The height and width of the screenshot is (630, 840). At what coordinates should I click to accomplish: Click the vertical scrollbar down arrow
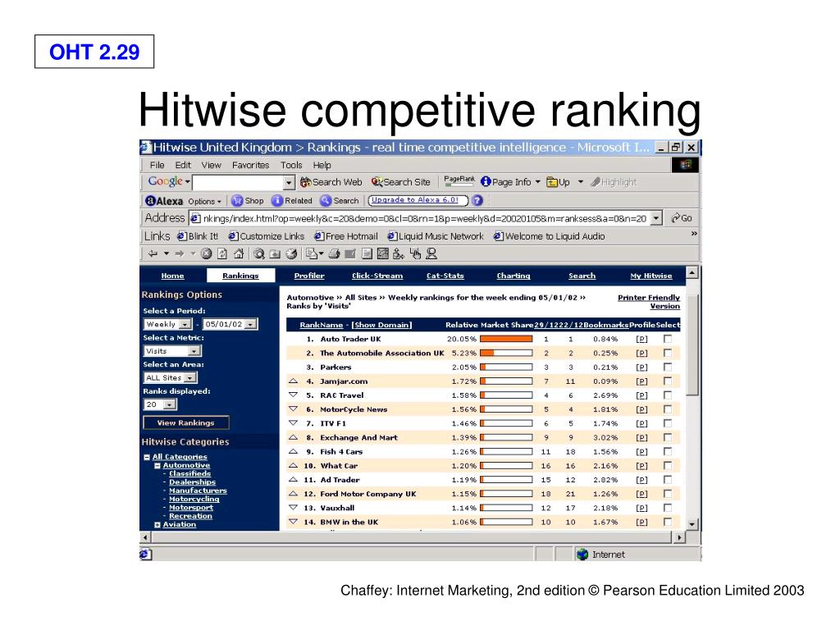tap(692, 524)
